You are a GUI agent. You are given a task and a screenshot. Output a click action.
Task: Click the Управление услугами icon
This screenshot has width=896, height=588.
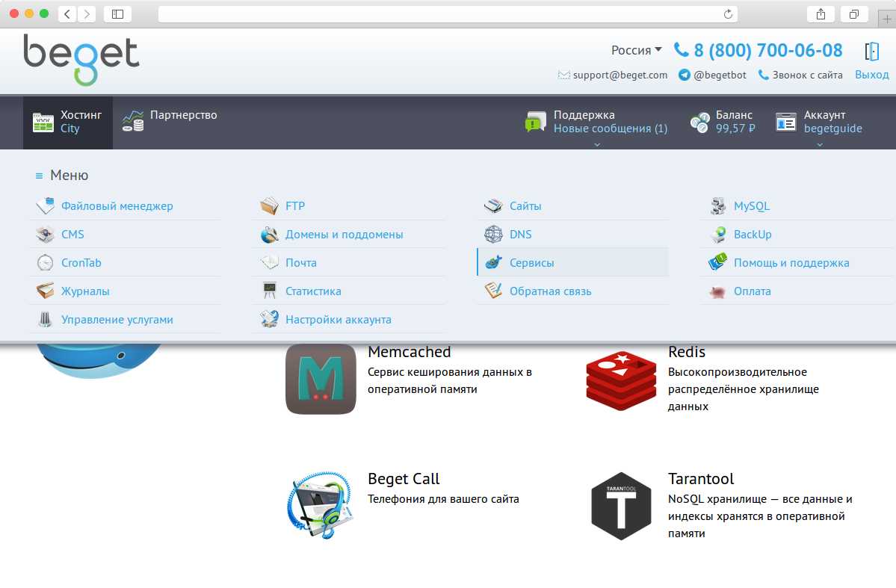(x=45, y=320)
